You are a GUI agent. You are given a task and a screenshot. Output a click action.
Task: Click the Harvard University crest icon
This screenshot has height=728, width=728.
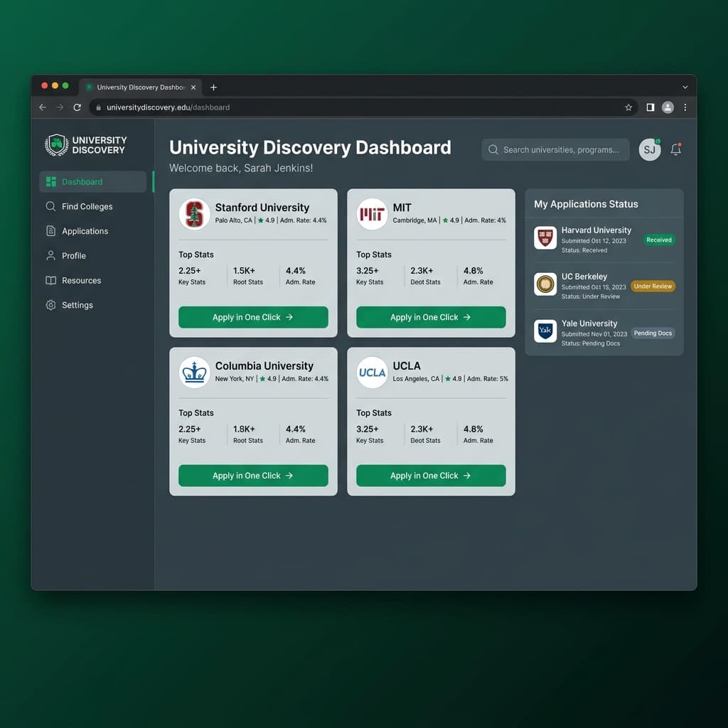[x=545, y=237]
